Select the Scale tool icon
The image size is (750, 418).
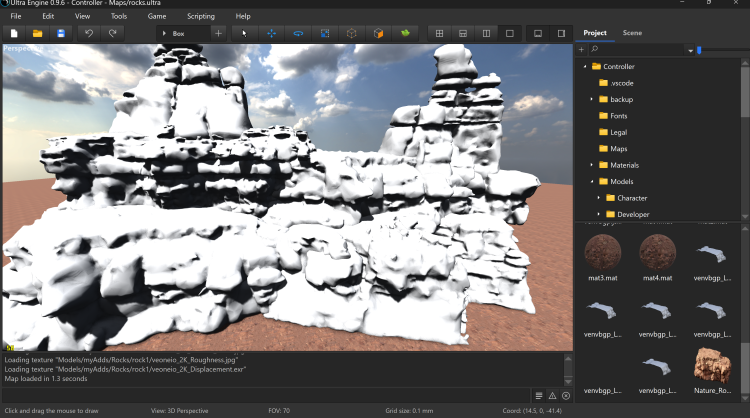tap(325, 33)
